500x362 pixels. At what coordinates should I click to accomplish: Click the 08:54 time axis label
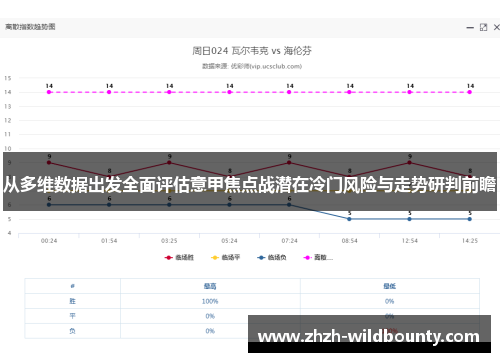(349, 241)
